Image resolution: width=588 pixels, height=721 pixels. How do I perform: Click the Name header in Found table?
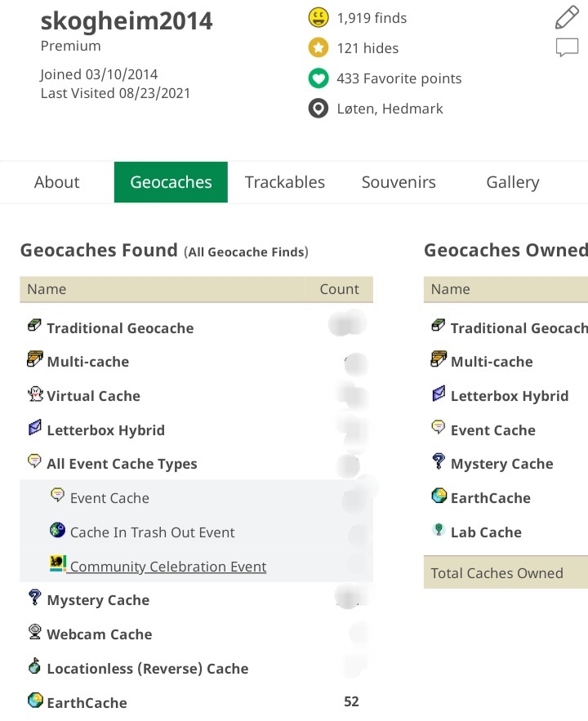tap(47, 289)
